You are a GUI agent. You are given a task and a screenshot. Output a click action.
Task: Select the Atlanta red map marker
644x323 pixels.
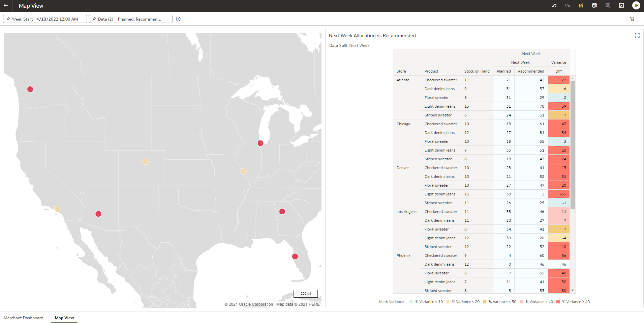coord(282,211)
